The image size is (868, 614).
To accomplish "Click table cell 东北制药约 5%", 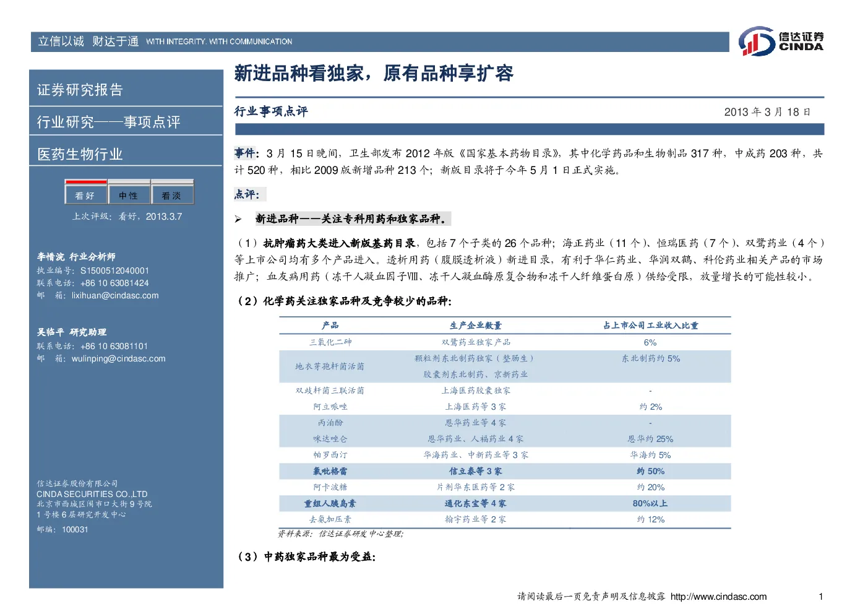I will pos(651,358).
